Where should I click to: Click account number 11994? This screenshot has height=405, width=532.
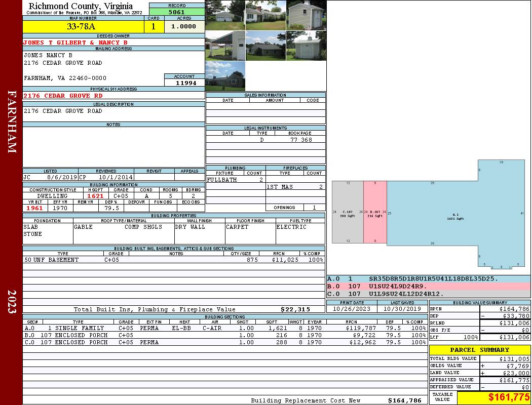186,83
